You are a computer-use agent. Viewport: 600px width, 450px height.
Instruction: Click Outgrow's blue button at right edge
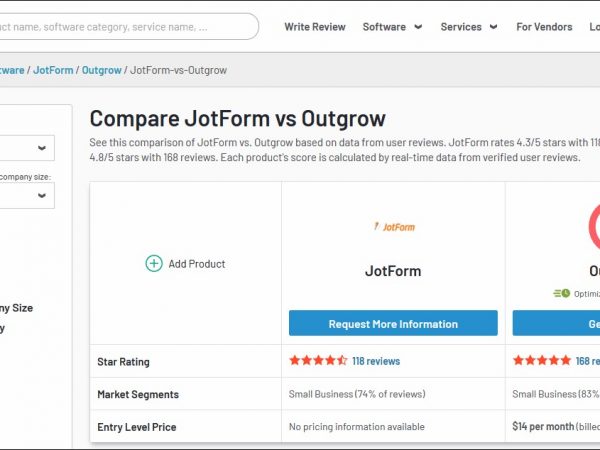click(x=556, y=324)
